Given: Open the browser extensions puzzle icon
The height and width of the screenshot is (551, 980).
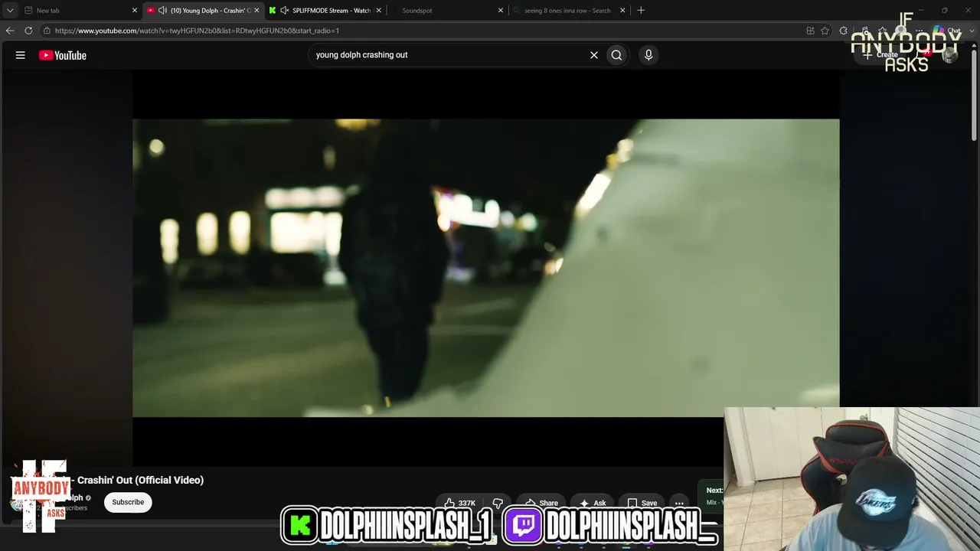Looking at the screenshot, I should pos(844,31).
